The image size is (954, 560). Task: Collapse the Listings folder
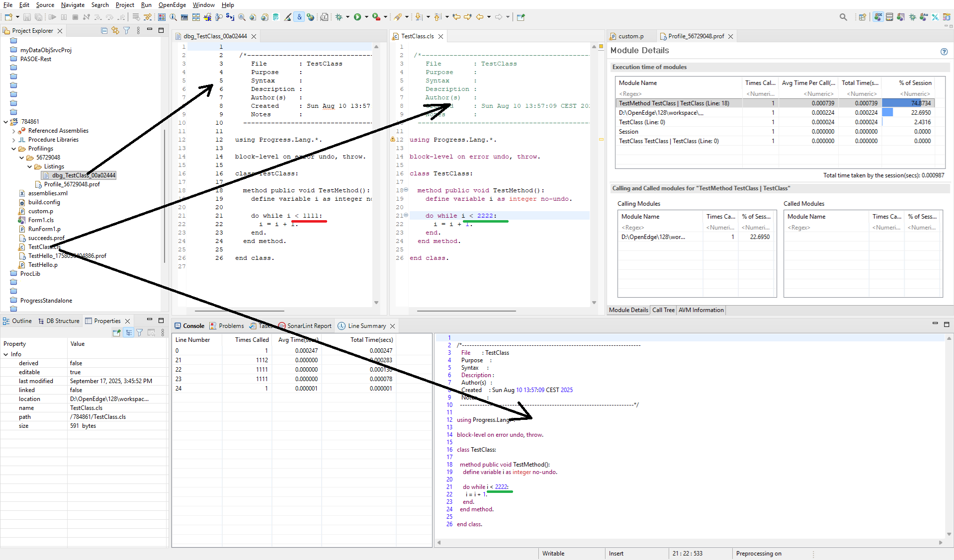[29, 167]
